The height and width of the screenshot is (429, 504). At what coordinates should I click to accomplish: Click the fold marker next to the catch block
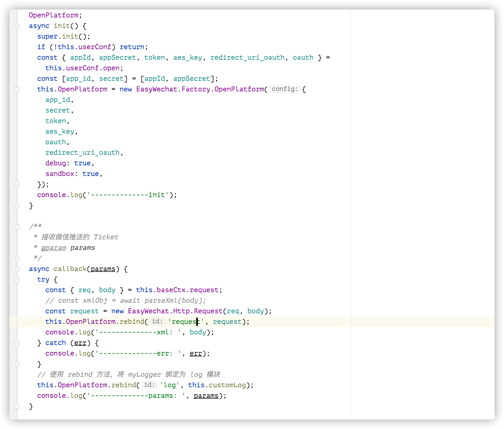pyautogui.click(x=17, y=343)
